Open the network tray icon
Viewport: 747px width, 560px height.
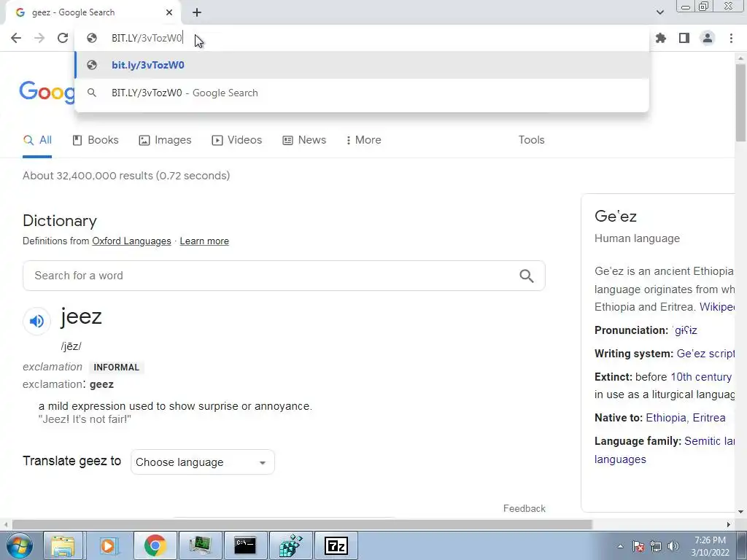pos(656,546)
